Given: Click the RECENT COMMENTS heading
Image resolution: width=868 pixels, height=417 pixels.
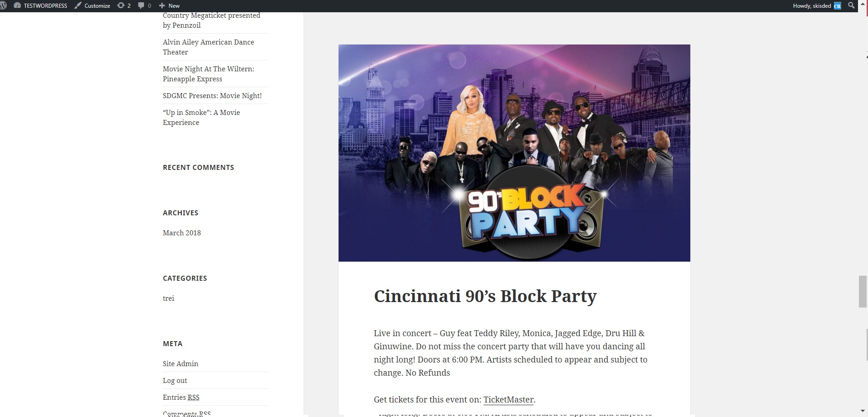Looking at the screenshot, I should pyautogui.click(x=198, y=167).
